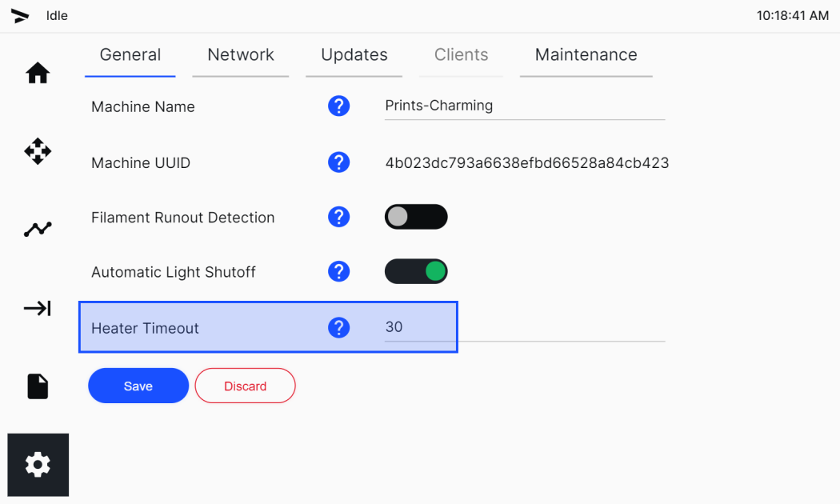Disable Automatic Light Shutoff switch
Screen dimensions: 840x504
(x=416, y=271)
